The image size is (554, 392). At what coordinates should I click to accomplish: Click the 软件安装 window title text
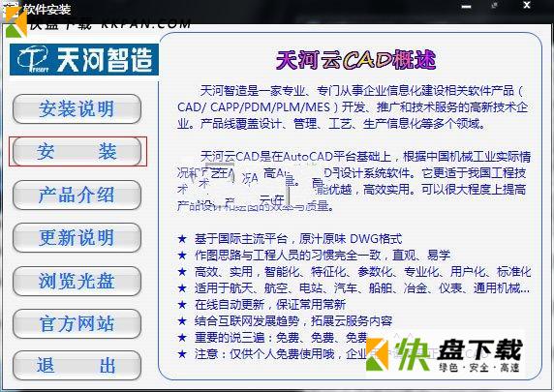[47, 9]
